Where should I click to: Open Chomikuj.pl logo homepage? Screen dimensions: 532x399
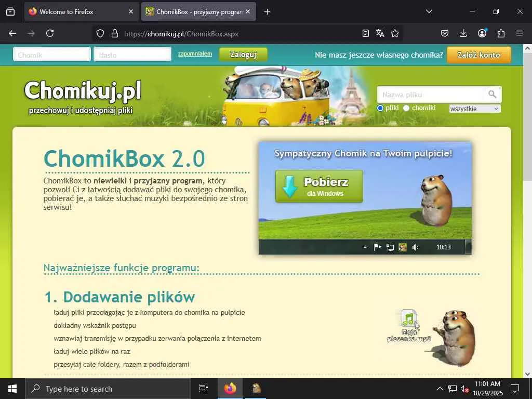[83, 97]
